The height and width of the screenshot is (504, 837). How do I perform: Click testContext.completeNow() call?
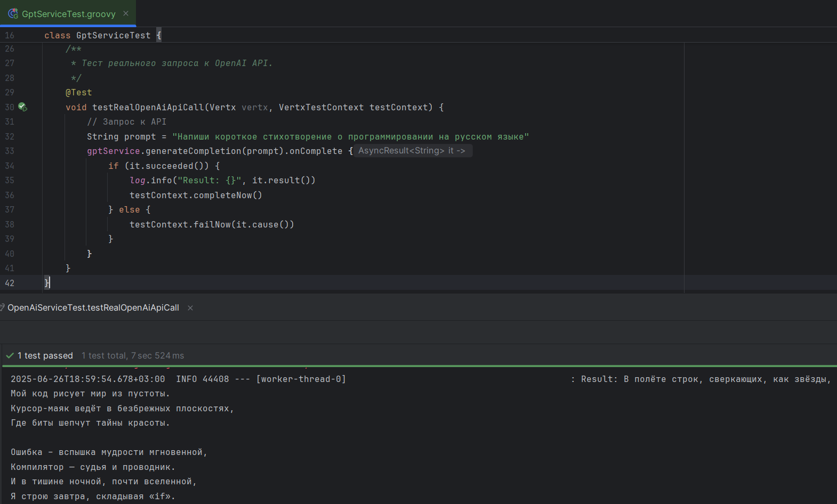tap(196, 195)
